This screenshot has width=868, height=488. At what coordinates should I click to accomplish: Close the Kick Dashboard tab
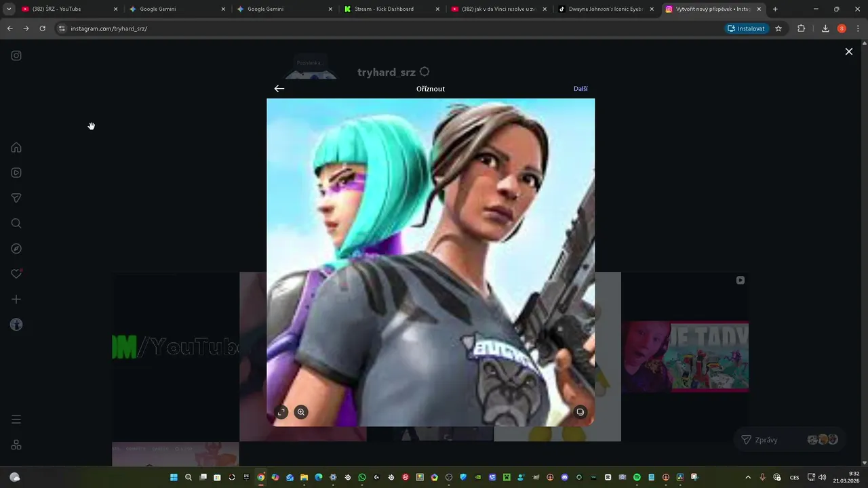click(x=437, y=9)
